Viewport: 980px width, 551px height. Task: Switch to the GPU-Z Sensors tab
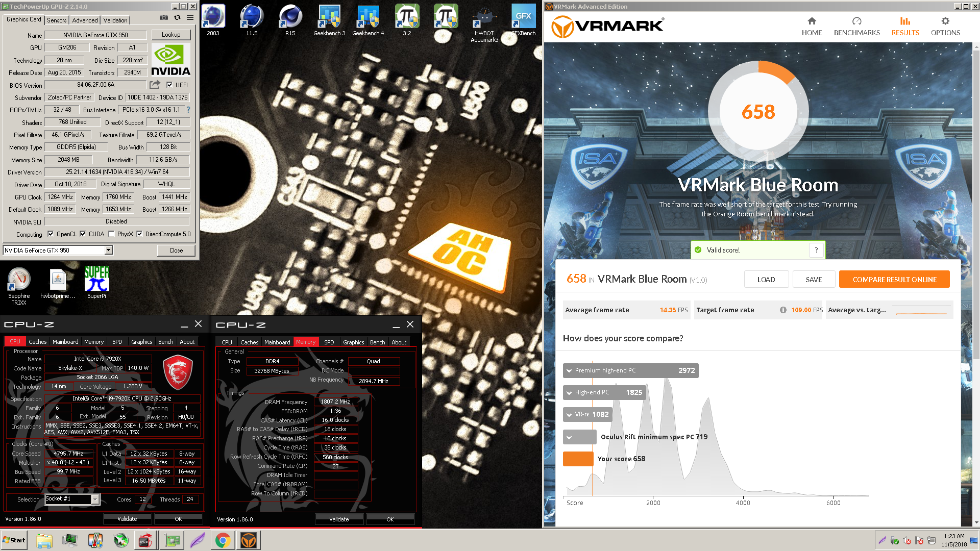(x=57, y=20)
